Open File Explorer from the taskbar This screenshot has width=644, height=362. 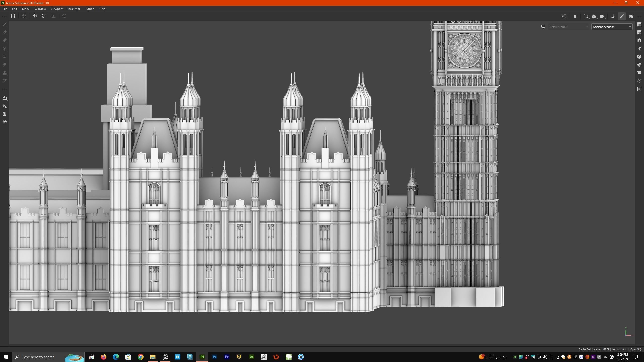click(153, 357)
